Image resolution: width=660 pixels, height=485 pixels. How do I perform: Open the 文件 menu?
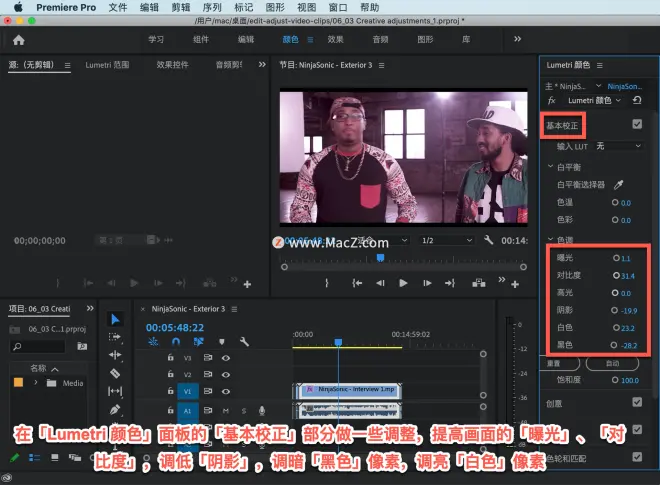pyautogui.click(x=117, y=7)
